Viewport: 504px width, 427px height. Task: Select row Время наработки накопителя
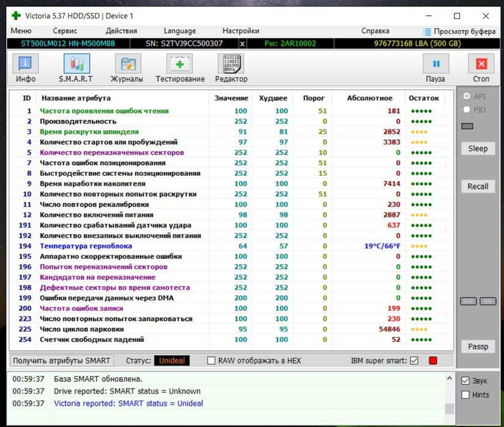(x=232, y=183)
